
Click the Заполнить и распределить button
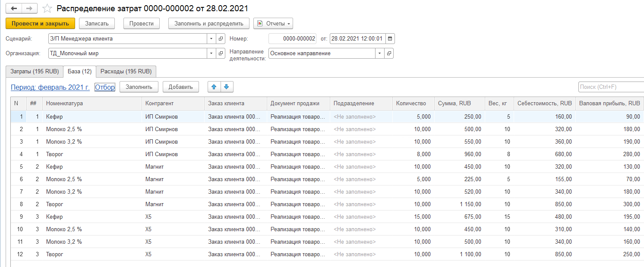208,24
